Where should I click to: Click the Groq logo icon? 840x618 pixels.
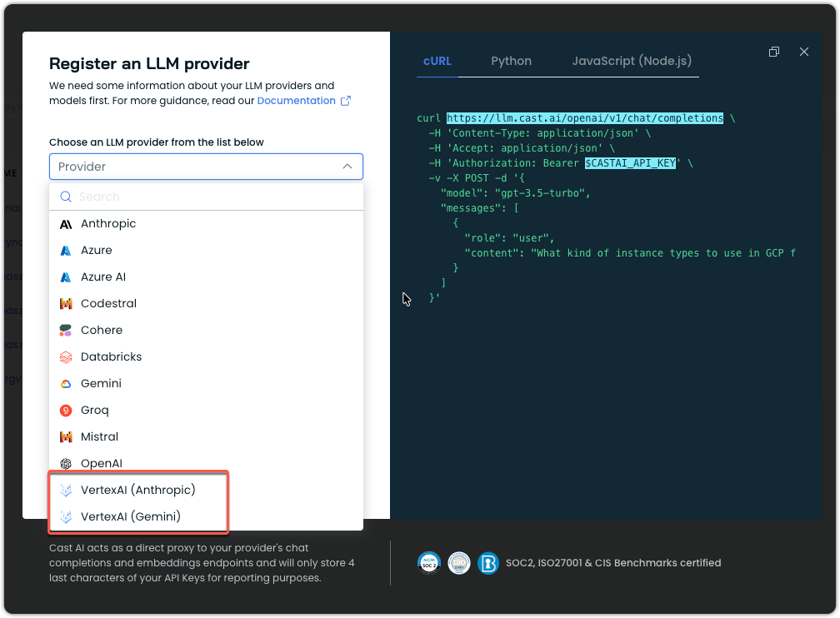(65, 411)
